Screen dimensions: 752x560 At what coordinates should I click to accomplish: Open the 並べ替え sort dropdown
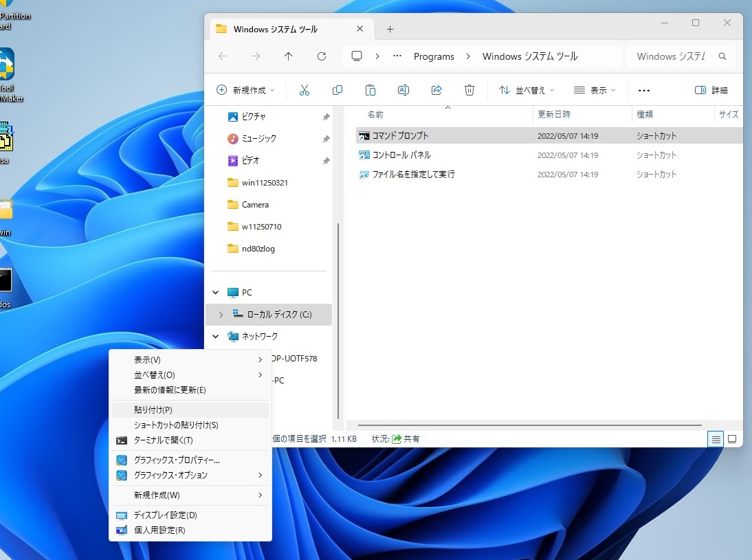click(x=526, y=90)
